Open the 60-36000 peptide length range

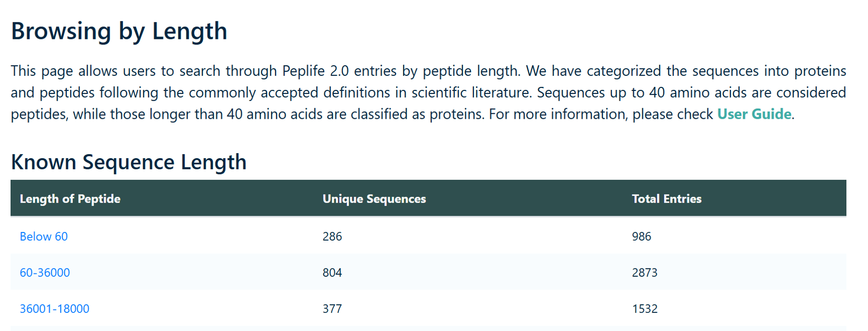45,272
